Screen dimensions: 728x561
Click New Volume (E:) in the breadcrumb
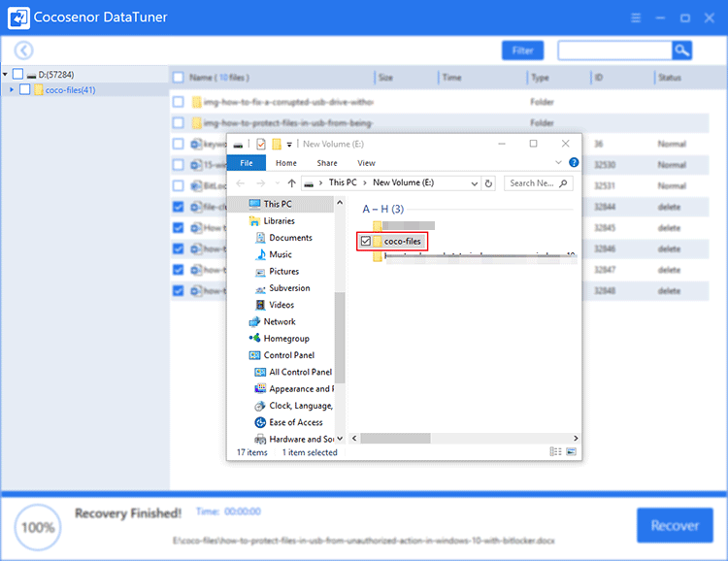tap(404, 182)
